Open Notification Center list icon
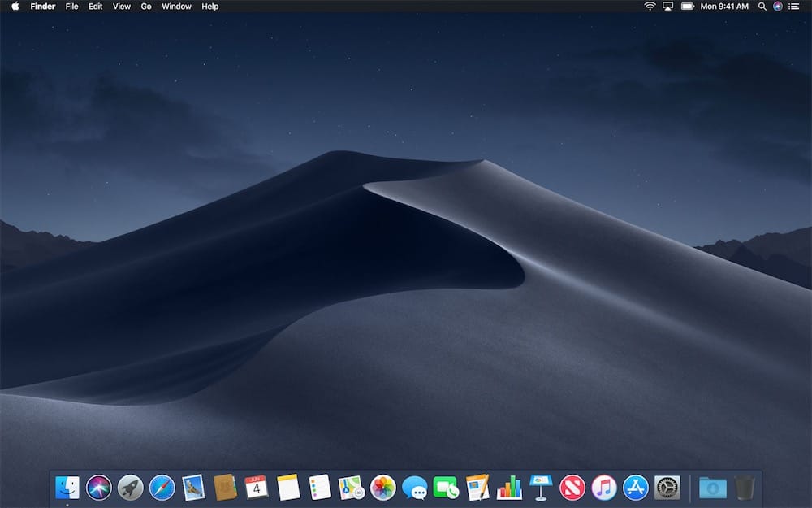The image size is (812, 508). 794,7
